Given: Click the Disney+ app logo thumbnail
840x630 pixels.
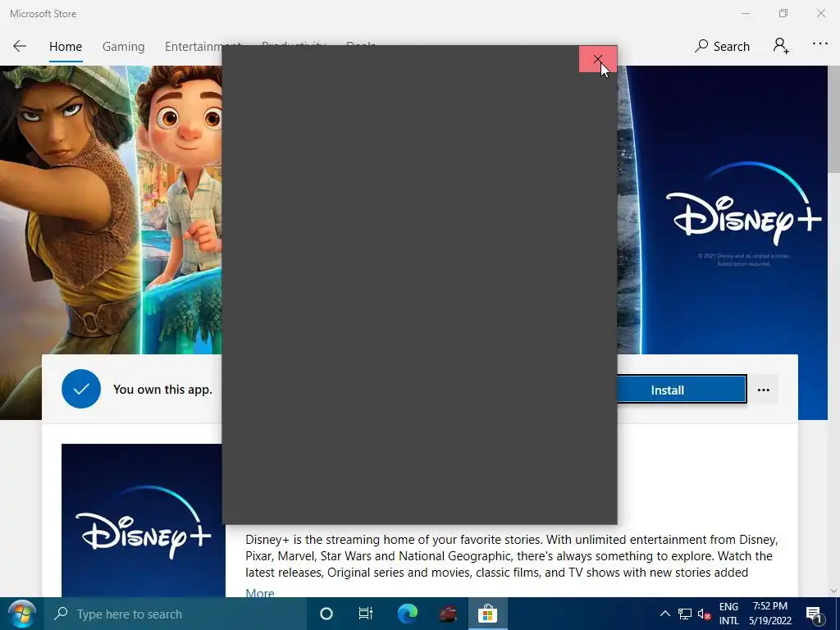Looking at the screenshot, I should point(143,520).
